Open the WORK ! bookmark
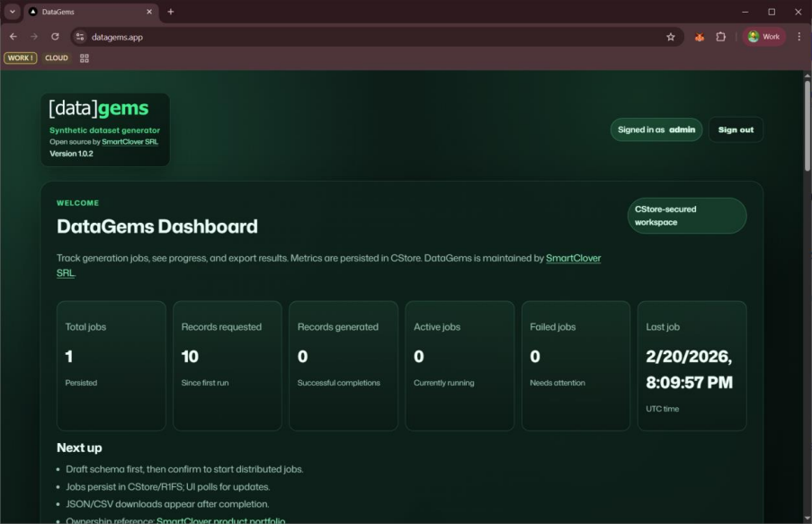 [19, 58]
